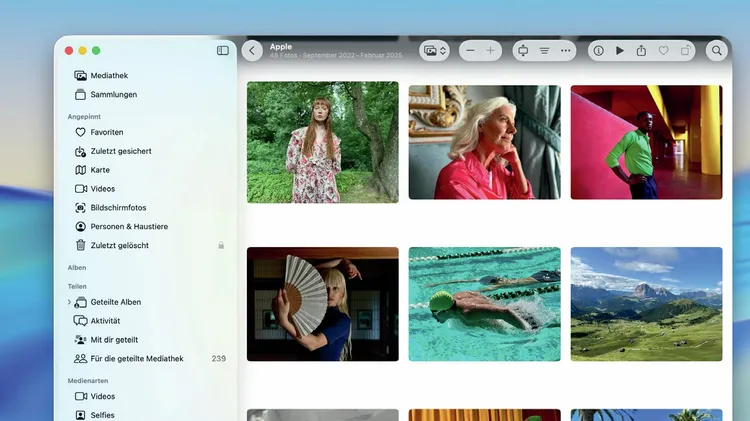Open the three-dot more options menu
Image resolution: width=750 pixels, height=421 pixels.
click(x=567, y=50)
